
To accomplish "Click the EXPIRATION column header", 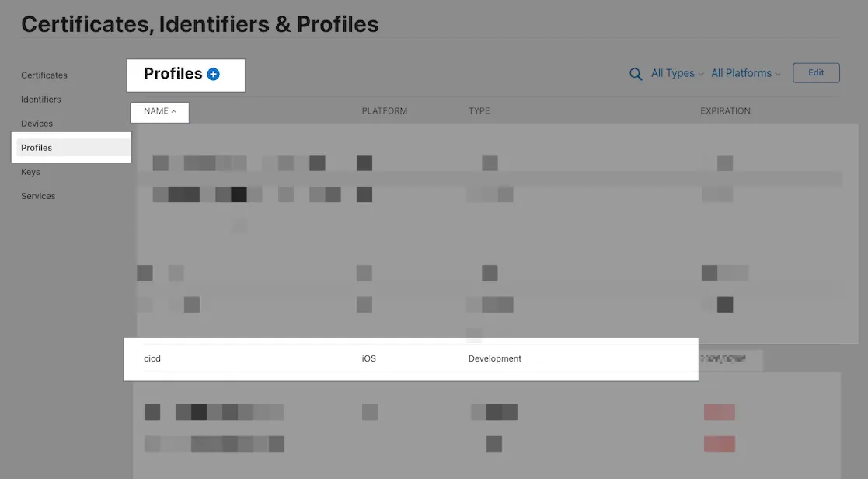I will (x=725, y=111).
